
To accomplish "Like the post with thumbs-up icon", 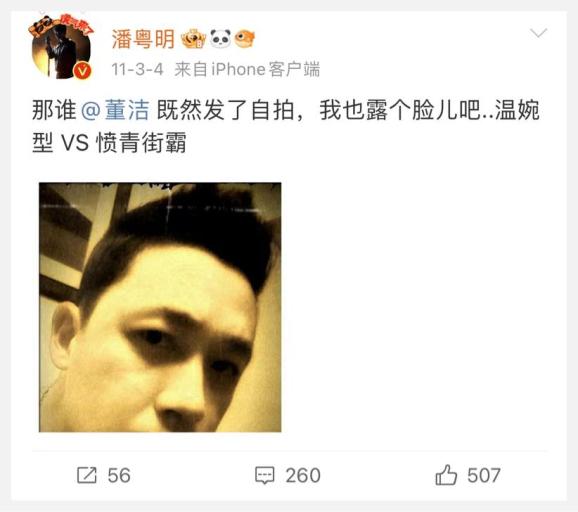I will click(446, 475).
